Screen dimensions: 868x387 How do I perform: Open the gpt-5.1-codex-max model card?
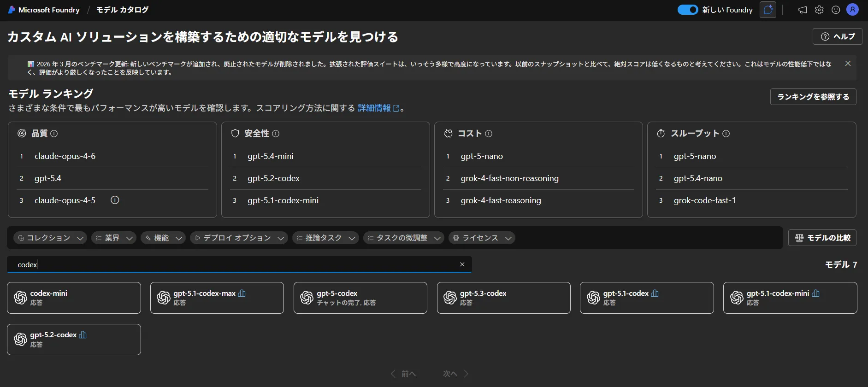tap(217, 298)
